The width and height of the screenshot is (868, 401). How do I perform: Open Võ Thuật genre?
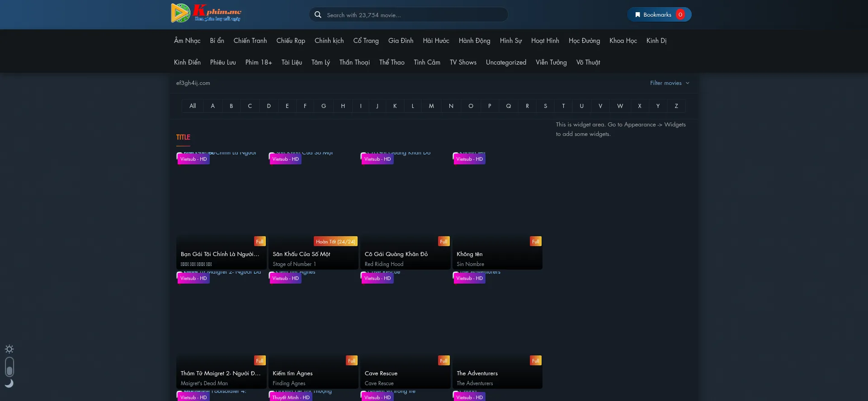[x=588, y=62]
